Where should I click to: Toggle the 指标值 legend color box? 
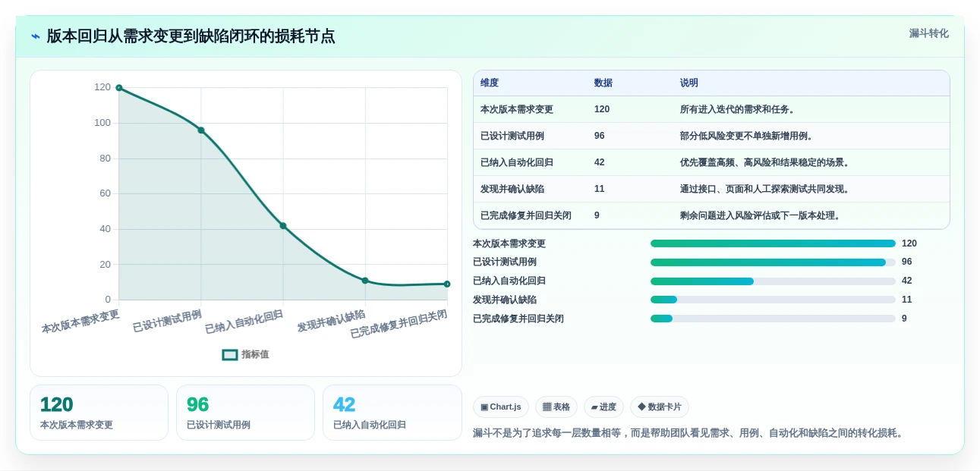tap(230, 355)
